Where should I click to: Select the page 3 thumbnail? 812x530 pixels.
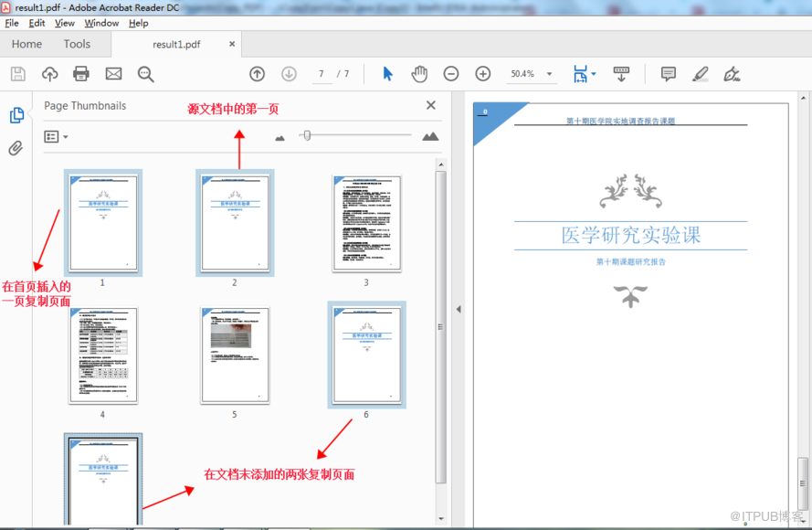pyautogui.click(x=366, y=224)
